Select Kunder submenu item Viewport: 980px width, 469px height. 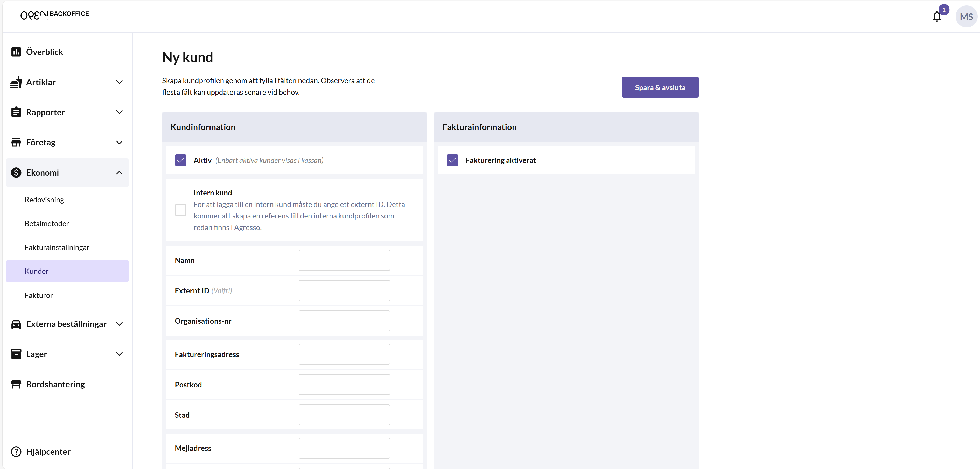(67, 271)
